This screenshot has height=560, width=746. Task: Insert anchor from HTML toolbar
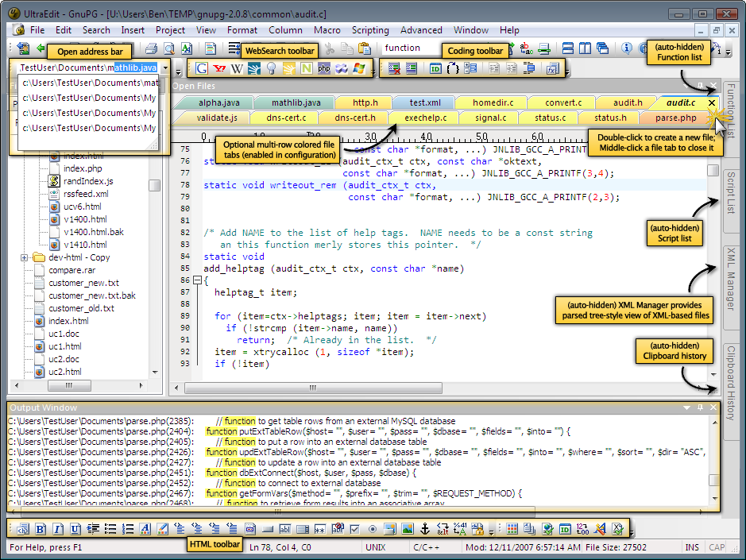(x=425, y=529)
